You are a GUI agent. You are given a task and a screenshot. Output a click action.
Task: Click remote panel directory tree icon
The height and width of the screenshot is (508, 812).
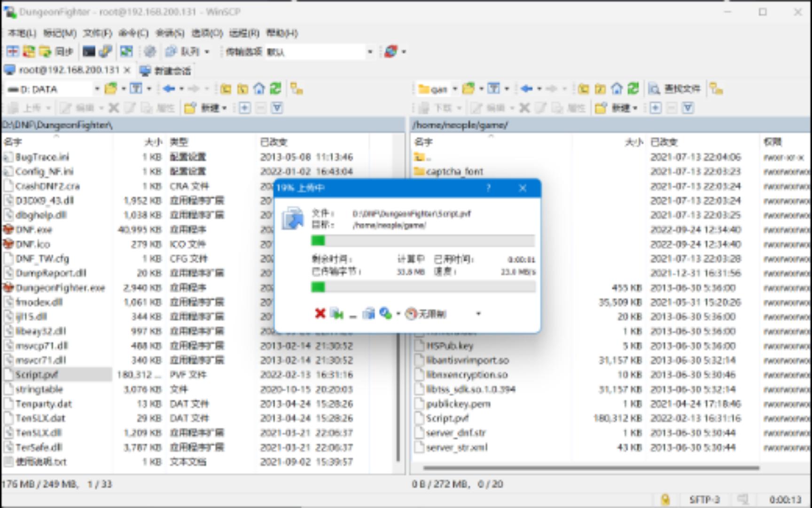pos(716,89)
